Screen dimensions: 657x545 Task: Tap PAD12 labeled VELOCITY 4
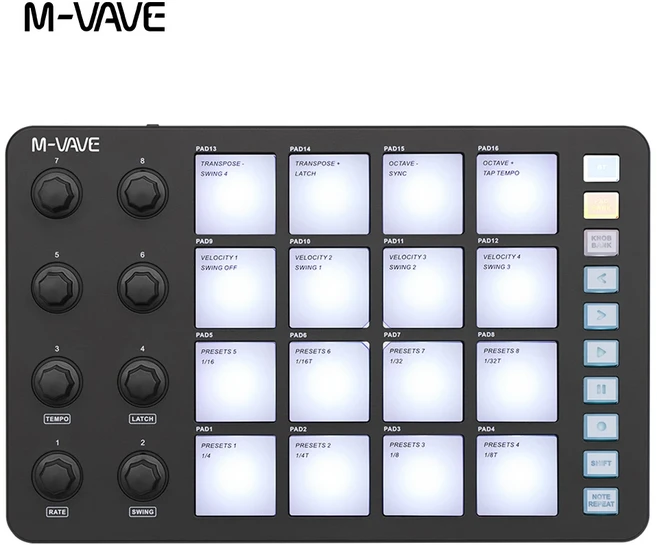coord(517,288)
